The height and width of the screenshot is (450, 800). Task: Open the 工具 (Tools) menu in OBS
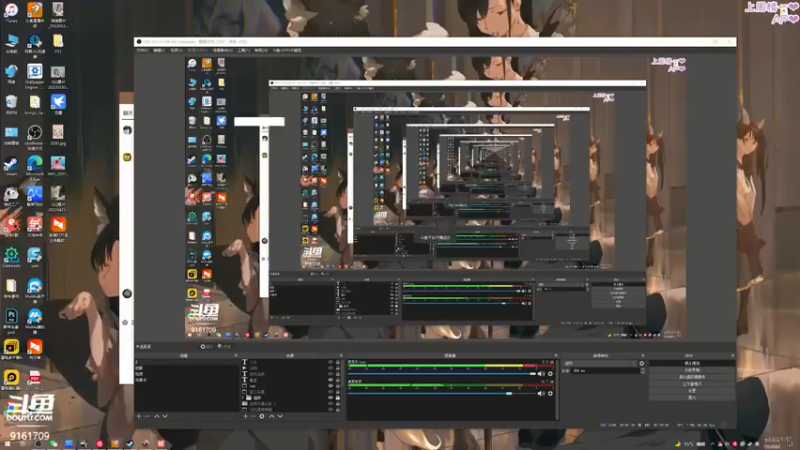coord(244,51)
